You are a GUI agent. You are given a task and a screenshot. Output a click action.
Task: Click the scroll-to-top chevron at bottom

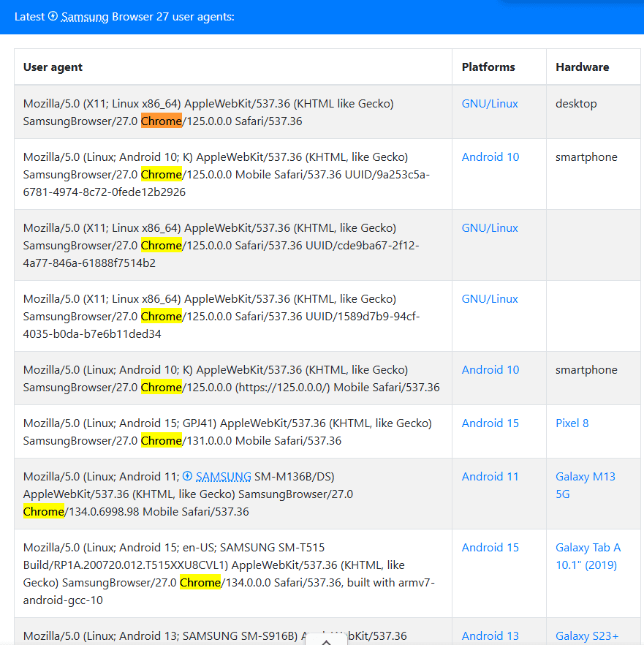point(326,641)
